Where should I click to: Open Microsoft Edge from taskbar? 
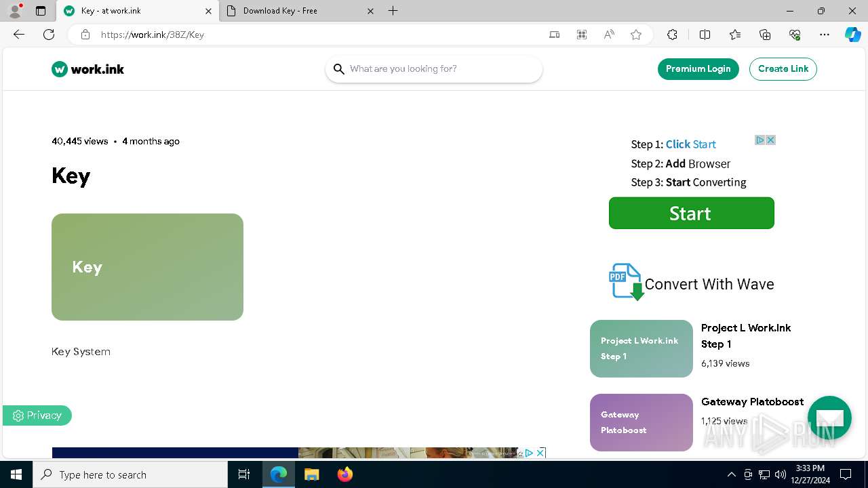(x=279, y=474)
